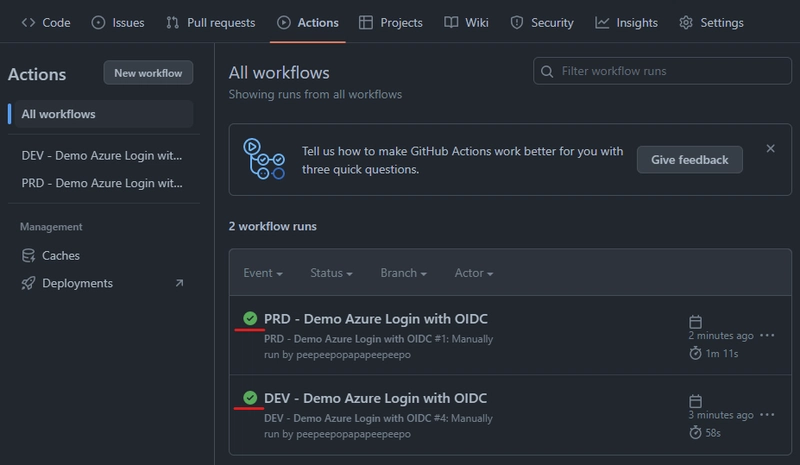Open the Projects tab
This screenshot has width=800, height=465.
[x=391, y=22]
